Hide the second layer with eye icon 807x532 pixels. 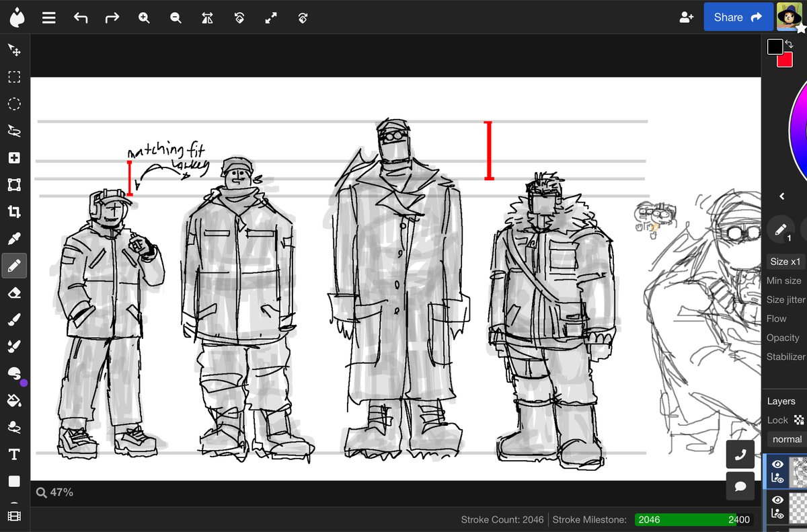click(777, 500)
